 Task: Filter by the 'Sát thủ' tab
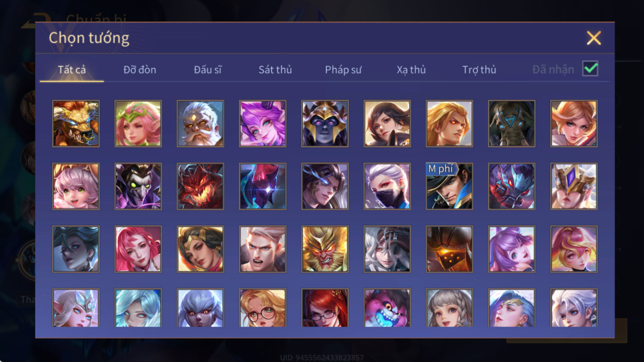275,70
